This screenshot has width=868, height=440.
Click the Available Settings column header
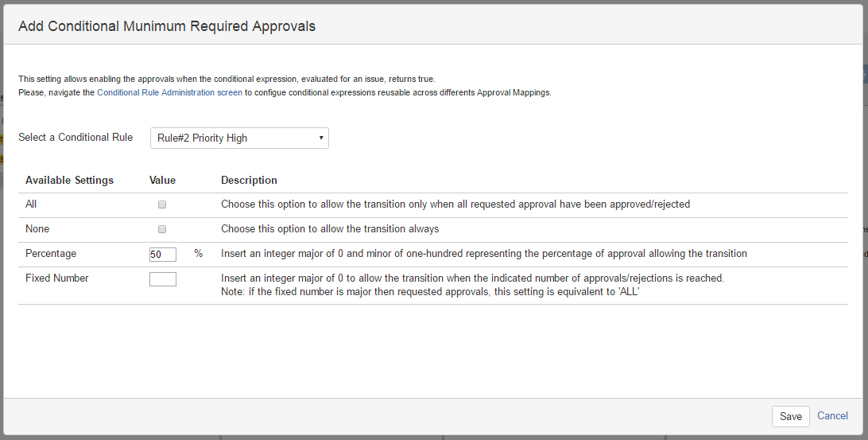69,181
